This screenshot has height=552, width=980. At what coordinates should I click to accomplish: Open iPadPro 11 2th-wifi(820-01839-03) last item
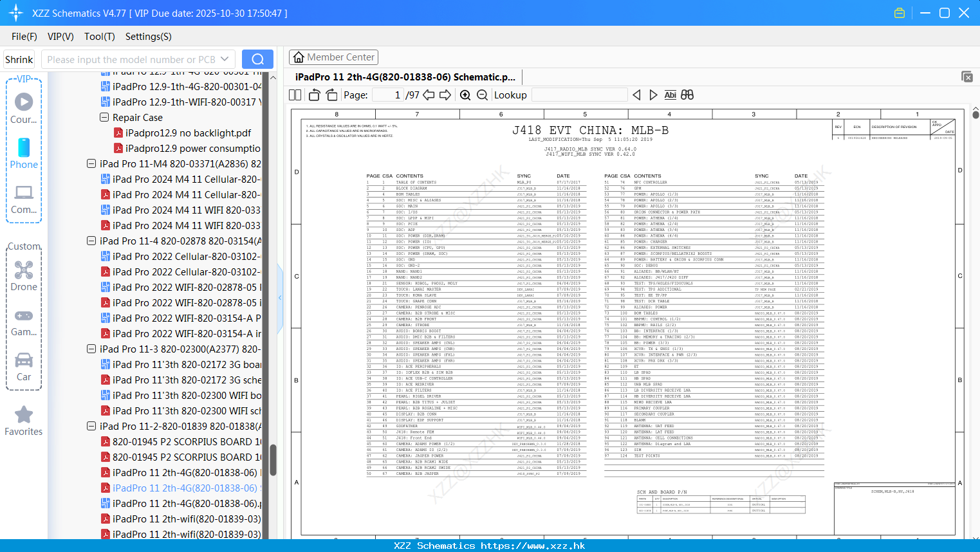(181, 534)
